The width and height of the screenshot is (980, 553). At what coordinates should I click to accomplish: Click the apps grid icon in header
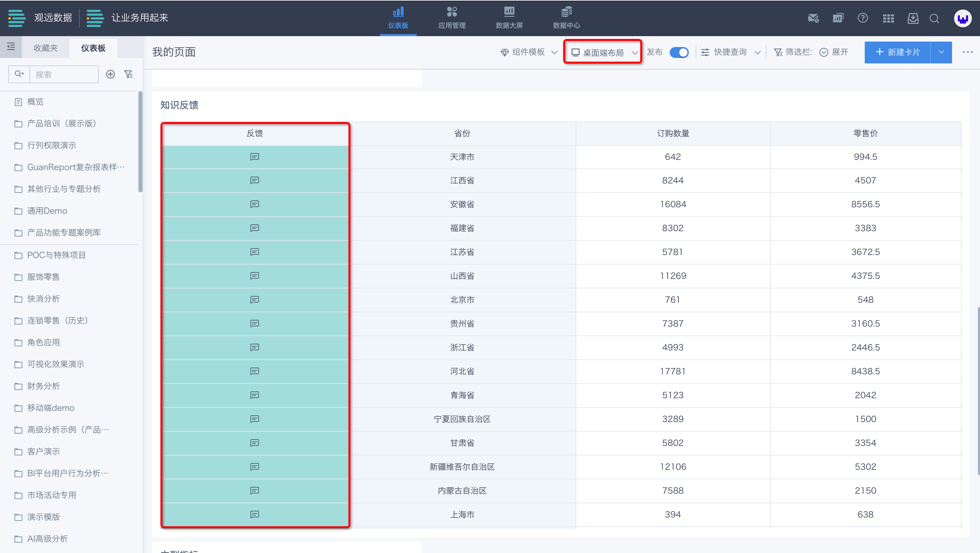pos(888,18)
